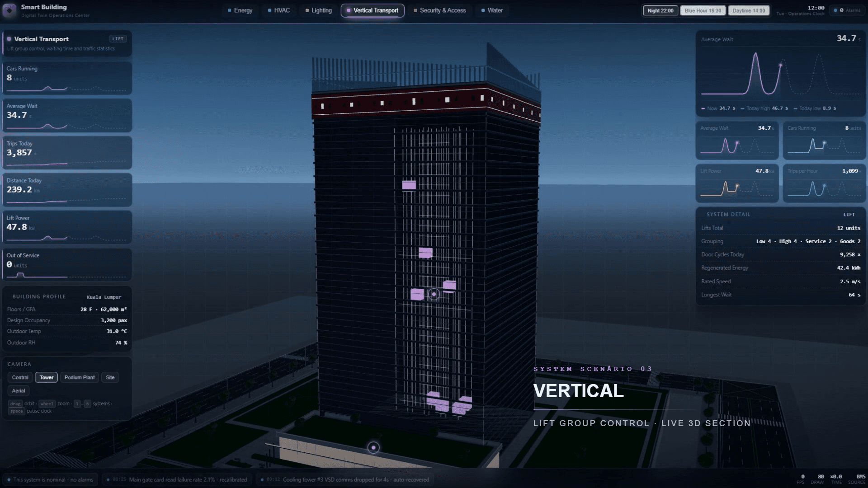Open the Trips Today card

point(67,153)
